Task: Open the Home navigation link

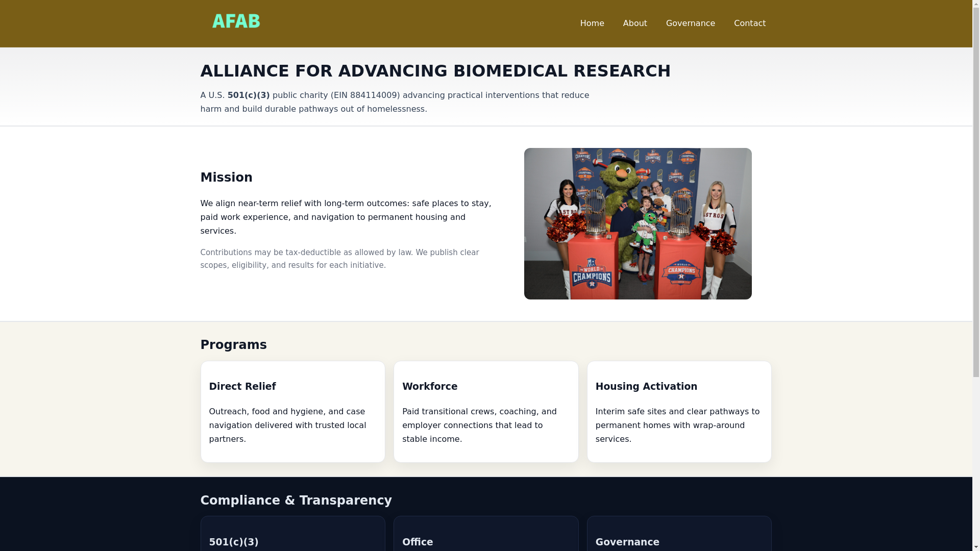Action: 592,23
